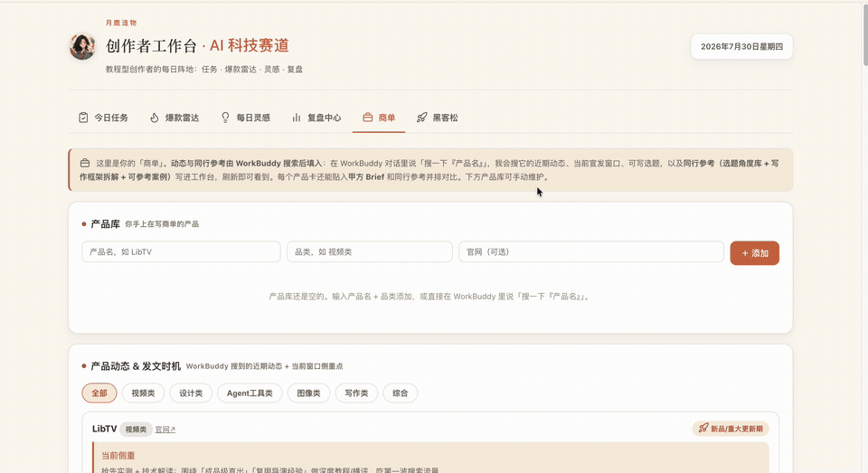Filter products by 写作类

(x=356, y=393)
